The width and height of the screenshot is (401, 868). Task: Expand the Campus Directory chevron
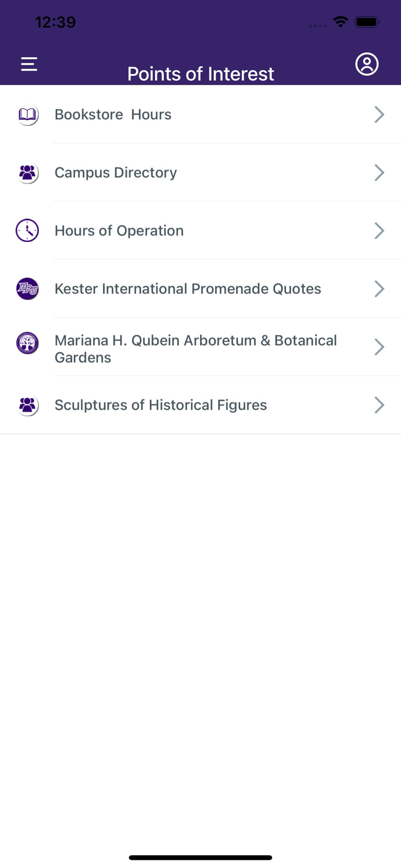(x=380, y=172)
